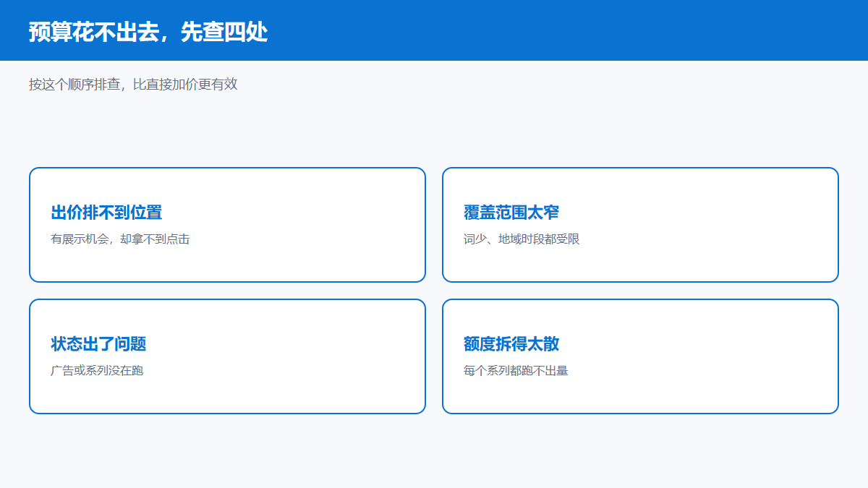Open the 覆盖范围太窄 card

pyautogui.click(x=640, y=225)
